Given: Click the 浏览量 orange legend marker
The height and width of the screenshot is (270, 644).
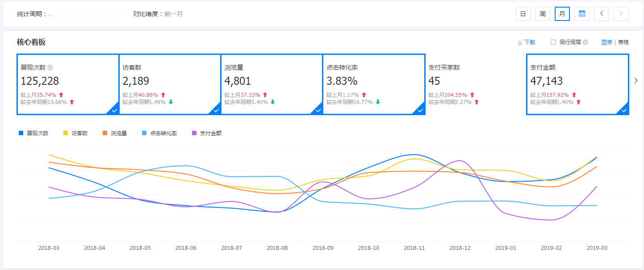Looking at the screenshot, I should click(x=105, y=133).
